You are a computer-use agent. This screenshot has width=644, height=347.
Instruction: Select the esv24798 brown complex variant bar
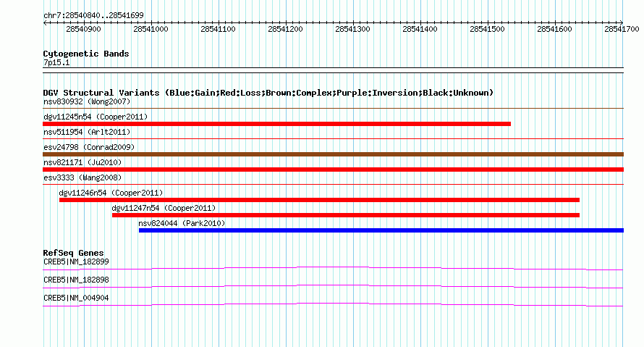(333, 154)
